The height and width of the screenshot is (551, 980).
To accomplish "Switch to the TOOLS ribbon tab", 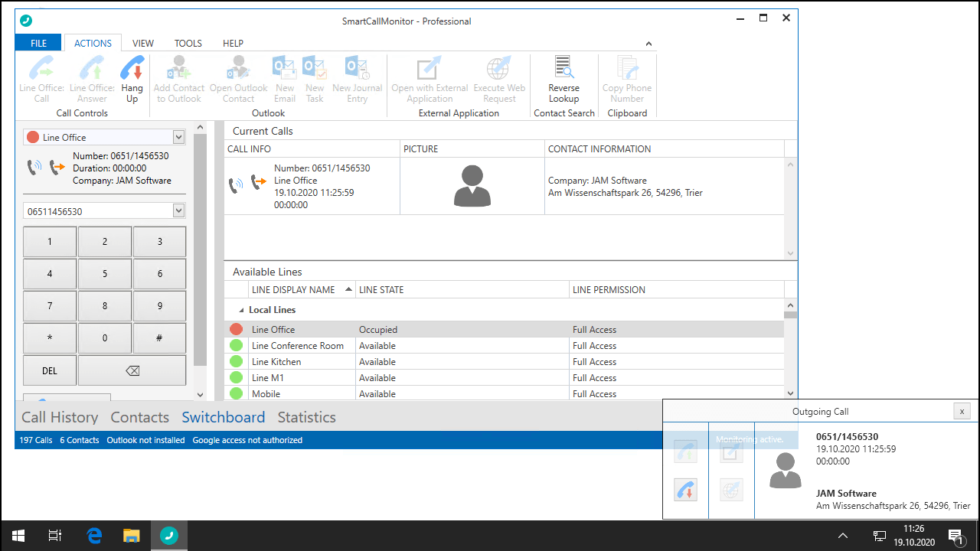I will (x=188, y=43).
